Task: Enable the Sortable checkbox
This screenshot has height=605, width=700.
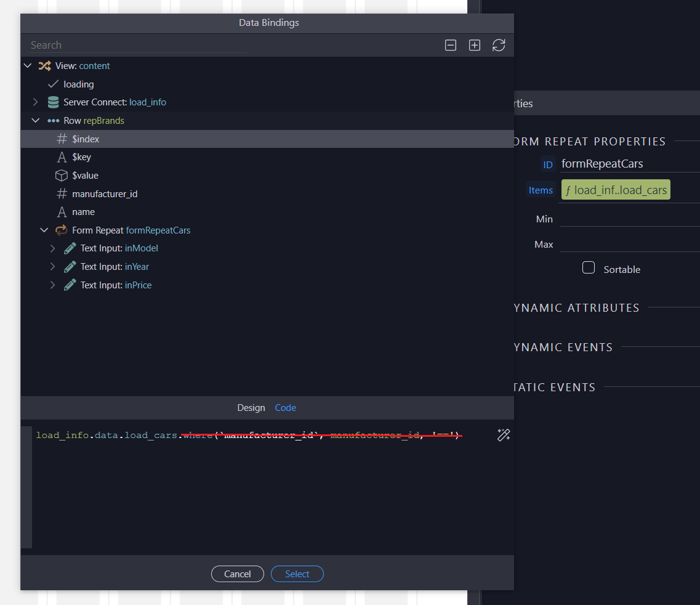Action: 589,268
